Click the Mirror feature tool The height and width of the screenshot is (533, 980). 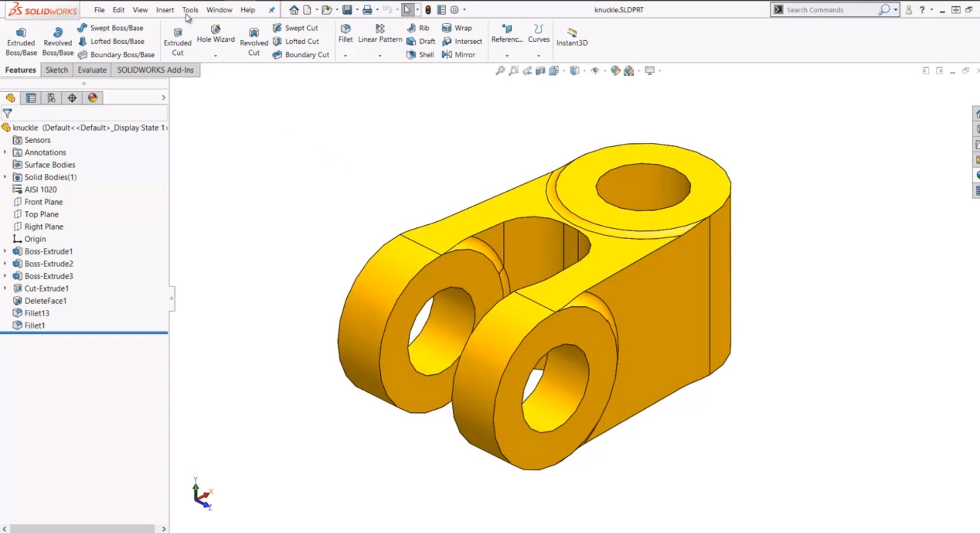459,55
